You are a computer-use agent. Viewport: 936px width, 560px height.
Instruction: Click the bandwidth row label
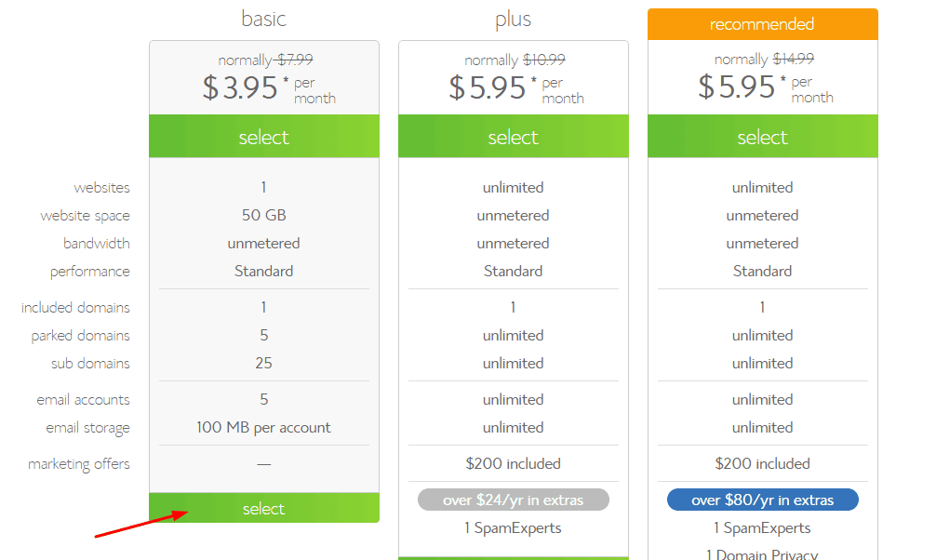pyautogui.click(x=99, y=243)
